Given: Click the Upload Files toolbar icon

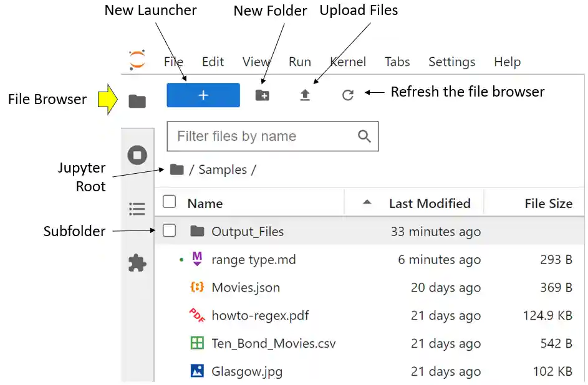Looking at the screenshot, I should [305, 95].
